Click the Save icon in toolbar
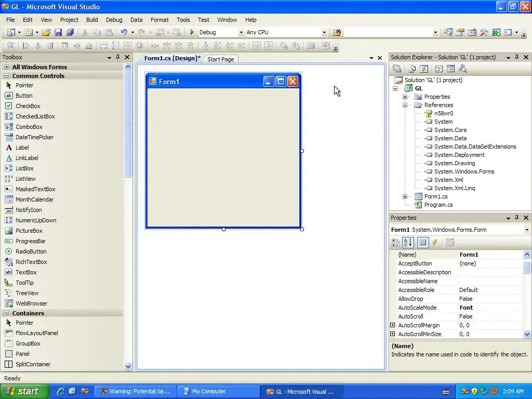This screenshot has width=532, height=399. (x=58, y=32)
